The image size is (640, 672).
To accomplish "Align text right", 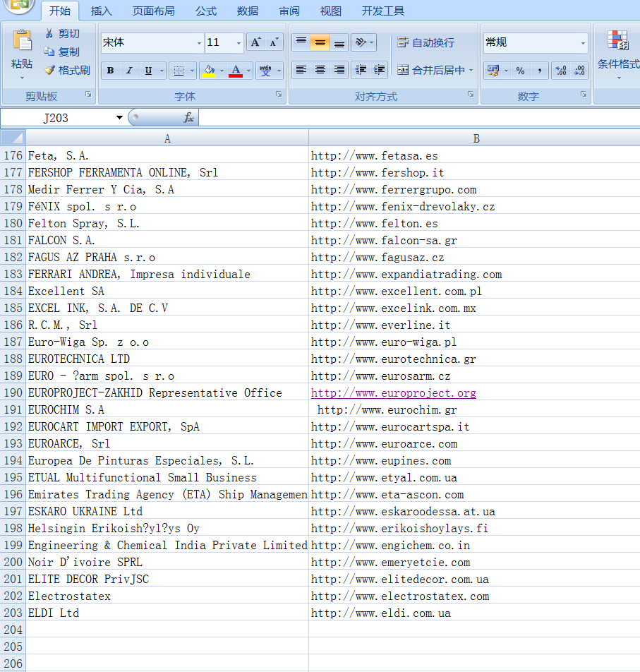I will point(339,69).
